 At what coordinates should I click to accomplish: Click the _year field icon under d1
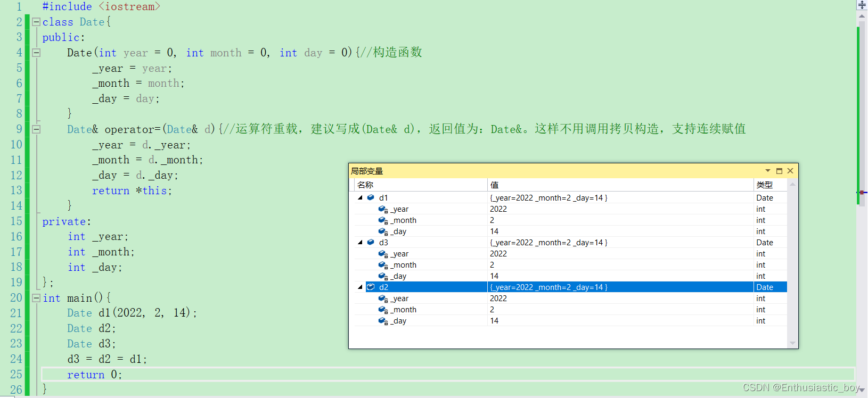[x=383, y=209]
